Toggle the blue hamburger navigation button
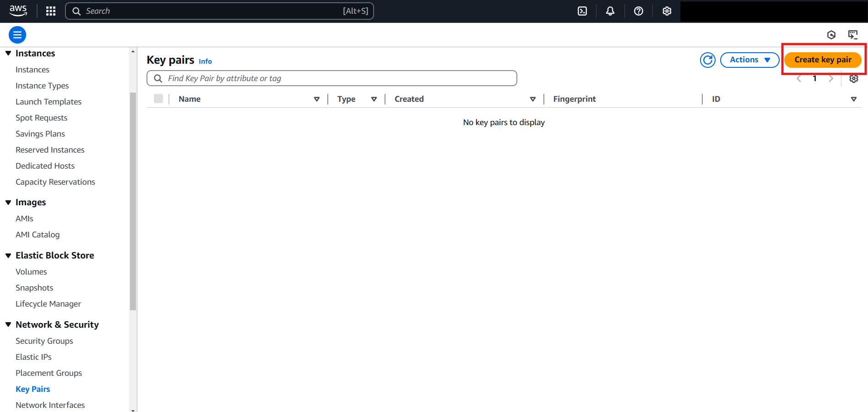The height and width of the screenshot is (412, 868). click(x=17, y=35)
